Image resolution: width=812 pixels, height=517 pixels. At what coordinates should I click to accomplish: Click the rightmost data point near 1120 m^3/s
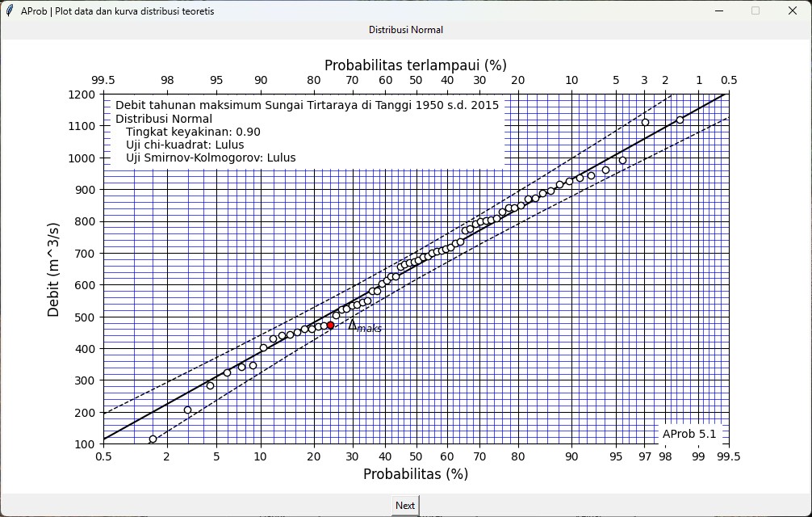tap(680, 120)
